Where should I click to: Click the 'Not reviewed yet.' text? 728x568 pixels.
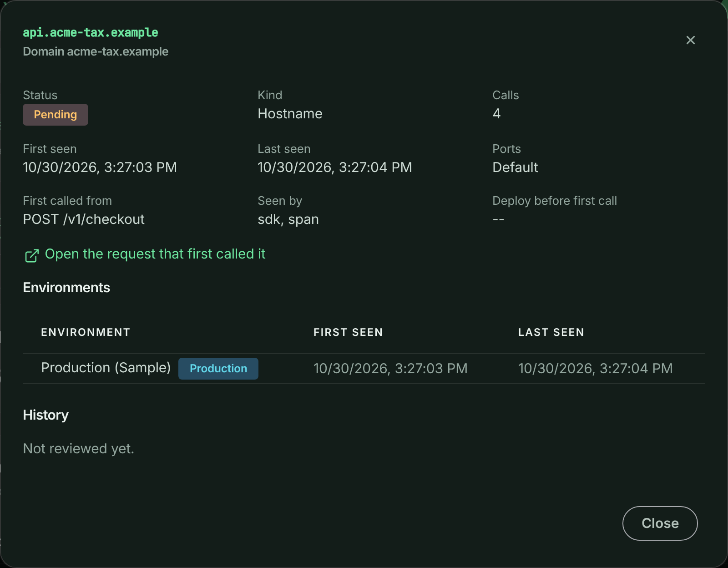point(78,449)
